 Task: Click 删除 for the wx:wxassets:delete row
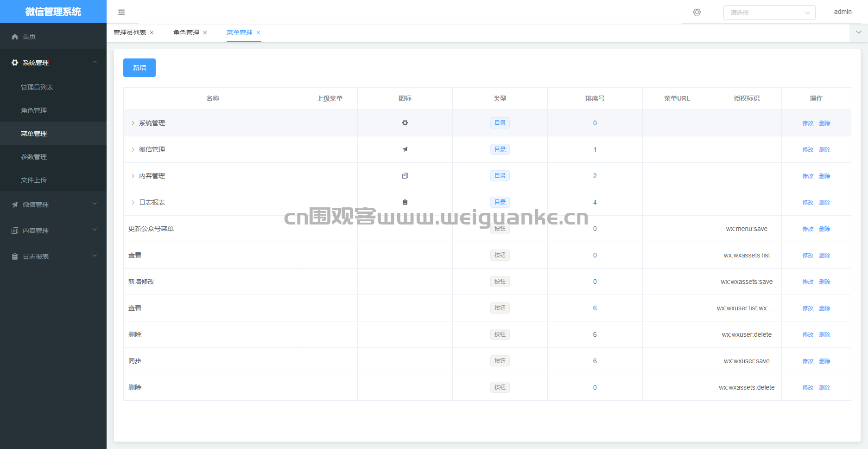point(825,388)
